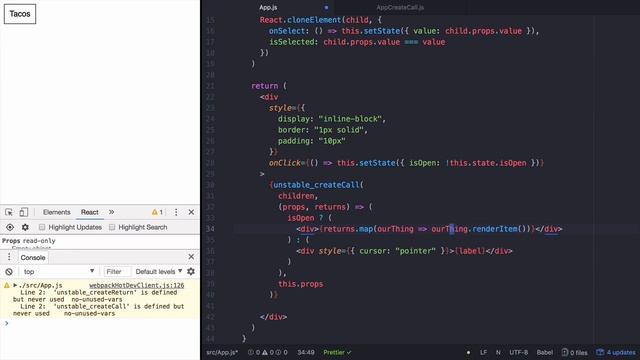640x360 pixels.
Task: Open React DevTools settings gear
Action: coord(25,227)
